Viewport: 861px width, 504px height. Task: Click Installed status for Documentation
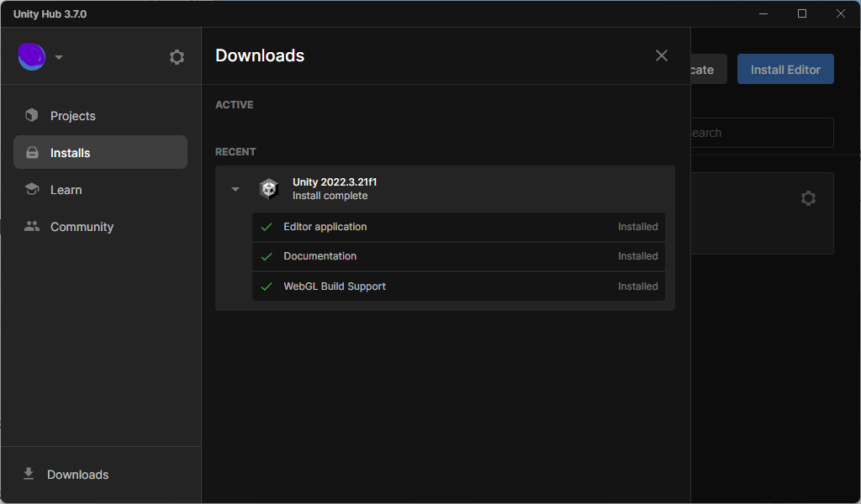(637, 256)
